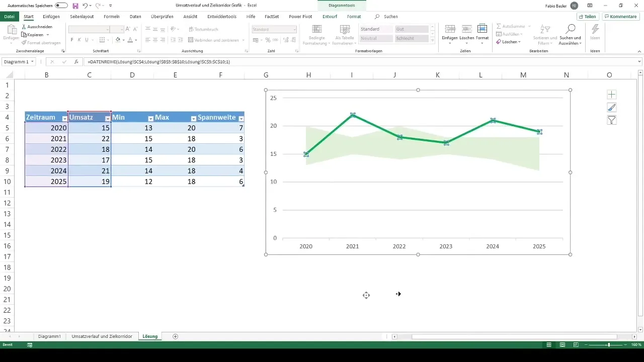This screenshot has width=644, height=362.
Task: Click the 2023 axis label in chart
Action: coord(446,247)
